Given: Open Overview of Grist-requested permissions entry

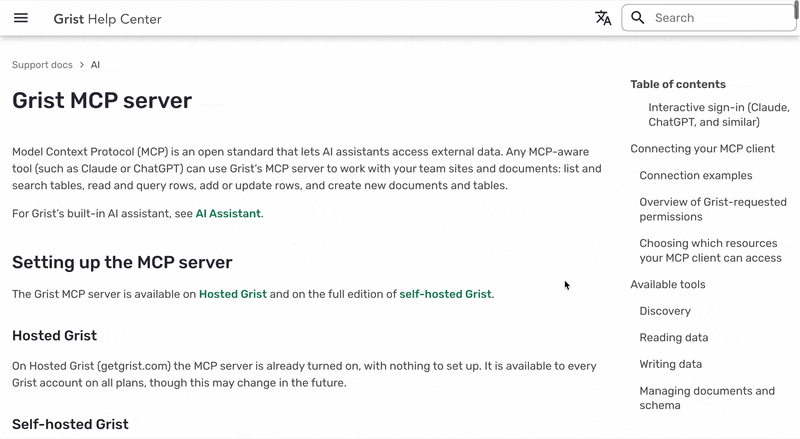Looking at the screenshot, I should point(713,209).
